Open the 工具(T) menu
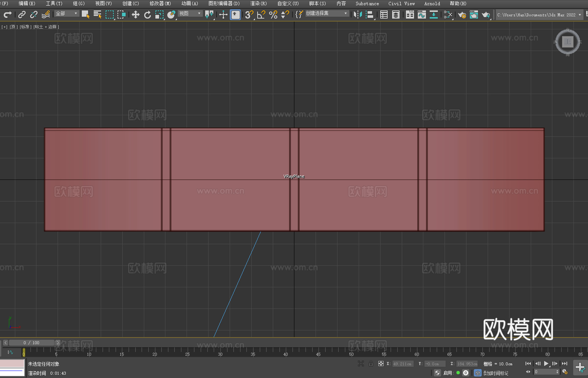This screenshot has height=378, width=588. [x=54, y=3]
